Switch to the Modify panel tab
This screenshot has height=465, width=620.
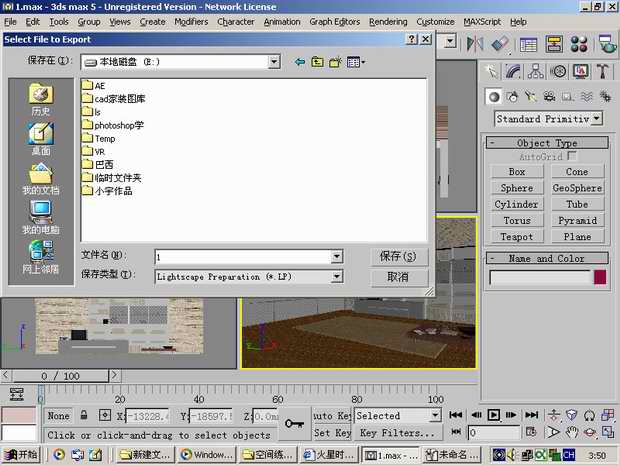click(x=513, y=72)
